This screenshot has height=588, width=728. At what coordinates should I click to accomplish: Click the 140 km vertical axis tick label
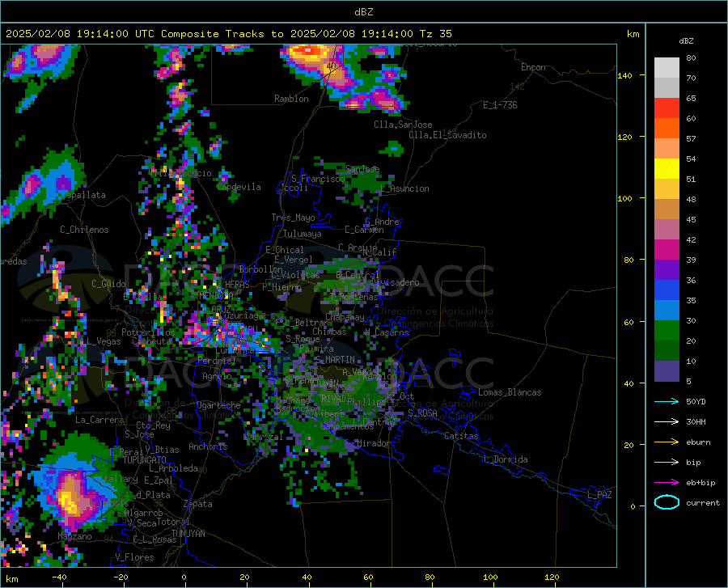(x=624, y=76)
